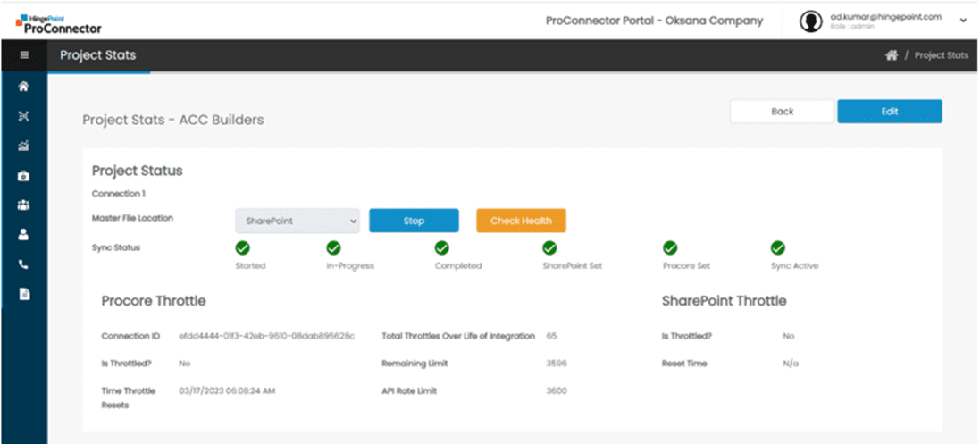
Task: Click the Project Status heading
Action: (138, 171)
